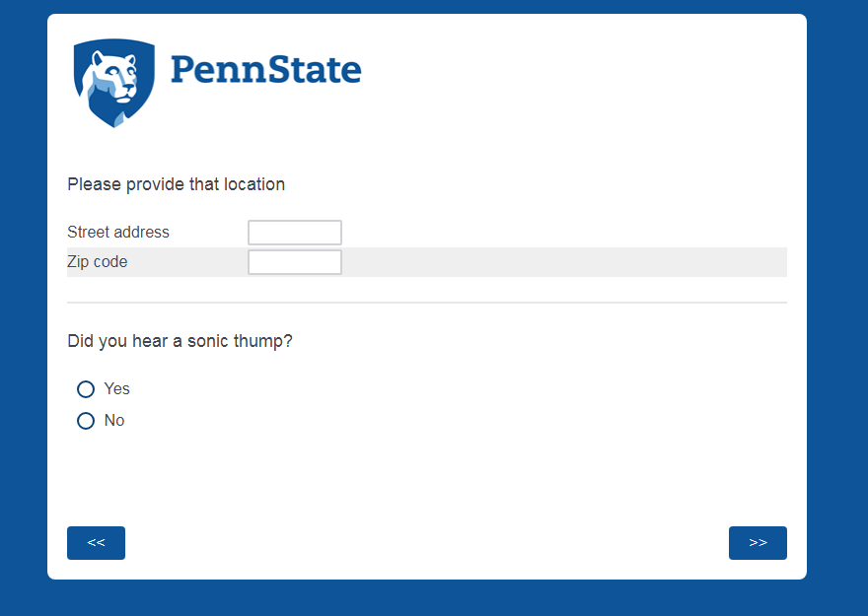This screenshot has height=616, width=868.
Task: Click the Penn State lion shield logo
Action: click(114, 83)
